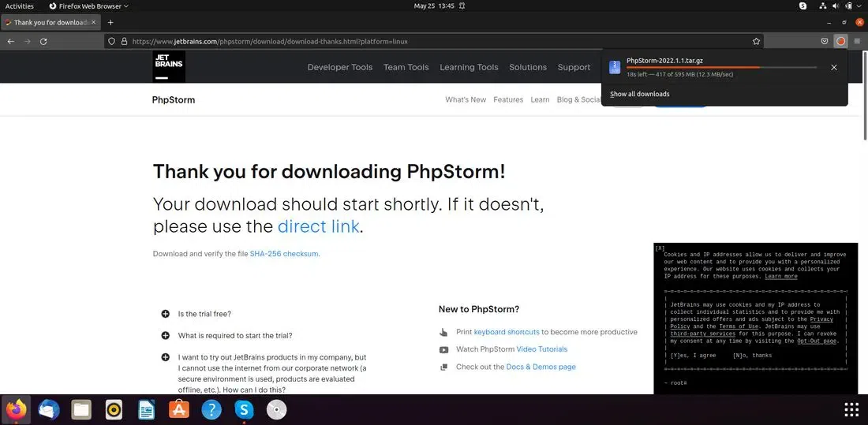Open the disc drive icon in dock

[276, 410]
